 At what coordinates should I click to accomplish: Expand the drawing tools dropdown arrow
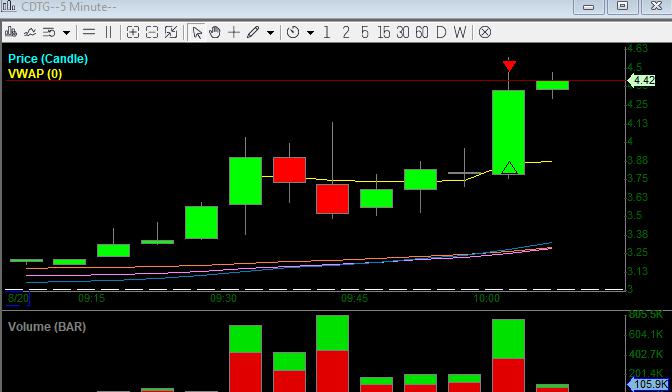tap(270, 33)
